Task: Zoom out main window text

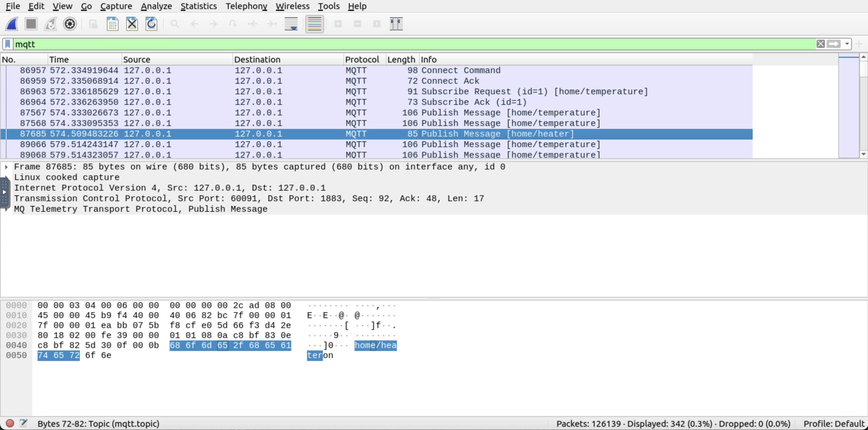Action: (x=358, y=24)
